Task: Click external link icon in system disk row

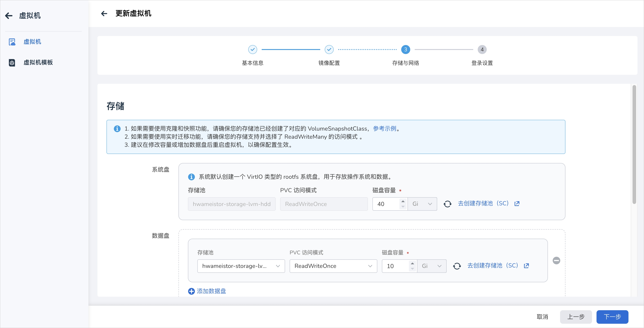Action: point(517,204)
